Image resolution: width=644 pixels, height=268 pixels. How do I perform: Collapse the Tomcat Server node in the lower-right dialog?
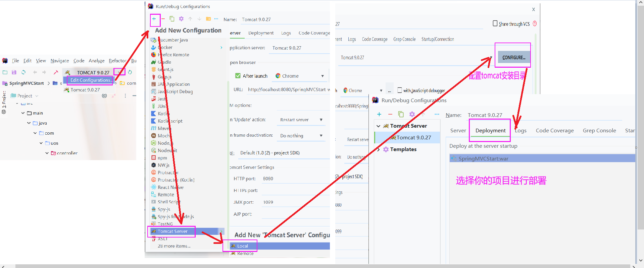pos(379,126)
